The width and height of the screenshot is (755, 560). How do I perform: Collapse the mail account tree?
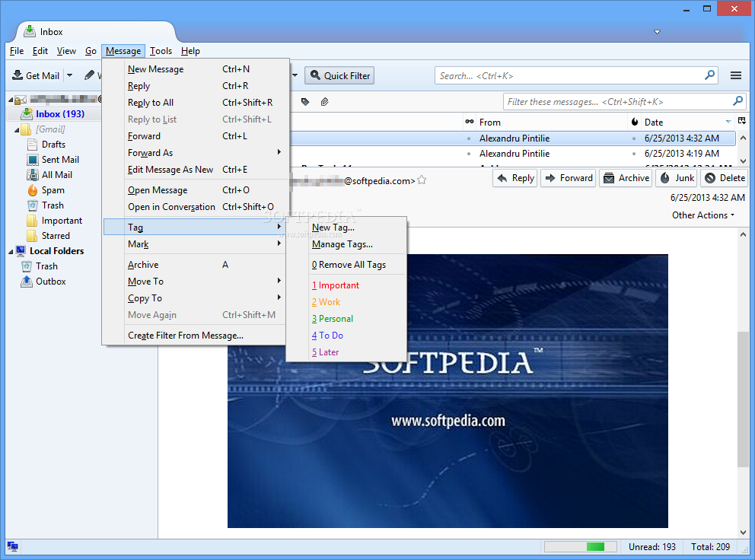(11, 100)
